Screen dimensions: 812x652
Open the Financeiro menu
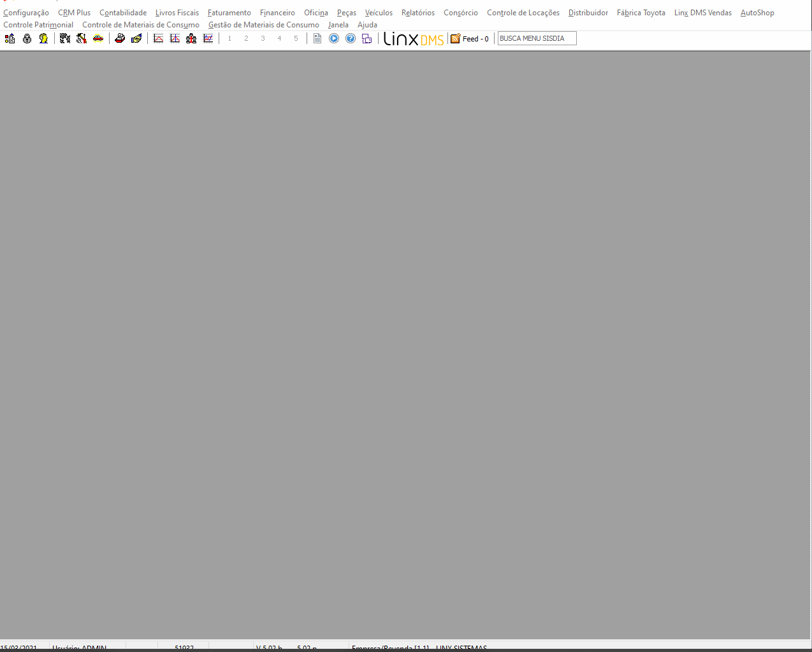[277, 13]
